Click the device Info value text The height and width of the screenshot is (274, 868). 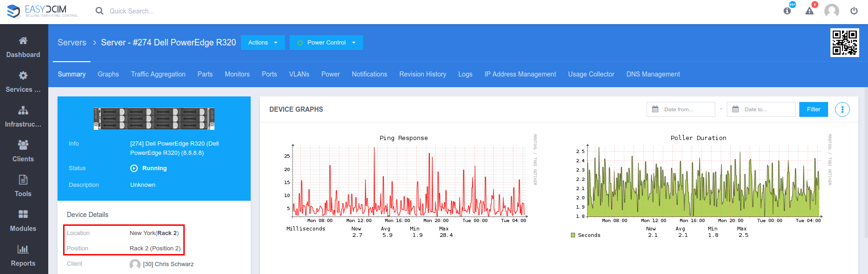click(x=175, y=148)
